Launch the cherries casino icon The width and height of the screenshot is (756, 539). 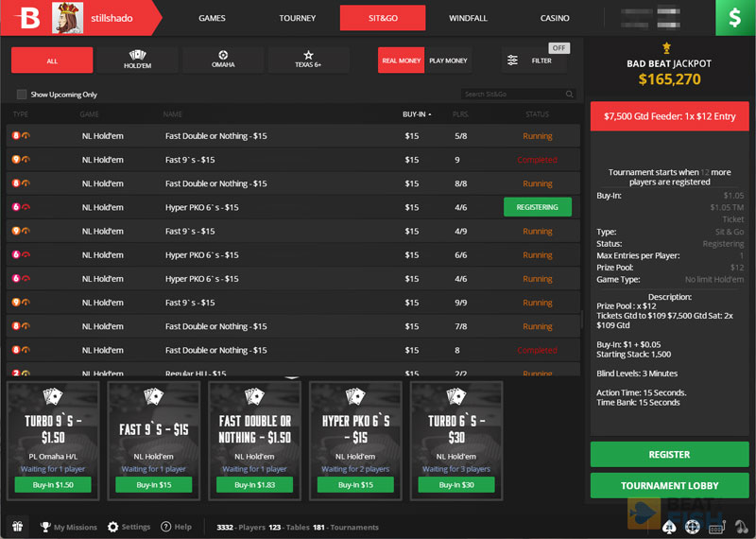(741, 527)
